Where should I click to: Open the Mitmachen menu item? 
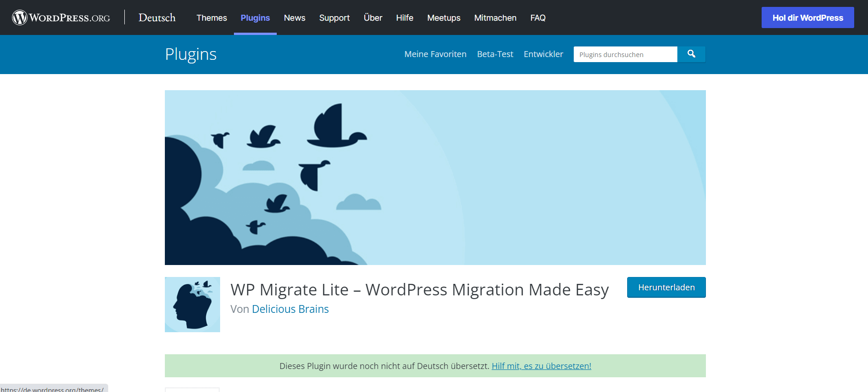(x=495, y=17)
